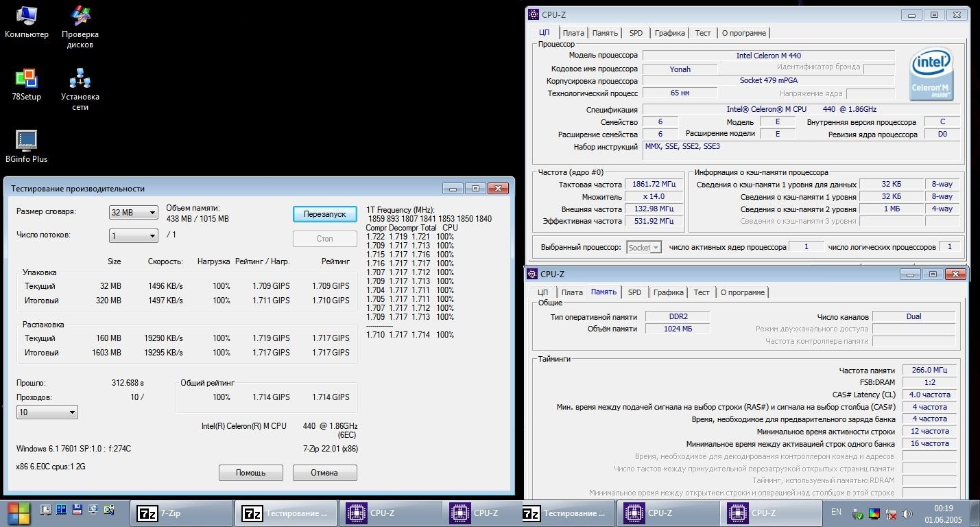The height and width of the screenshot is (527, 980).
Task: Open SPD tab in upper CPU-Z window
Action: (636, 33)
